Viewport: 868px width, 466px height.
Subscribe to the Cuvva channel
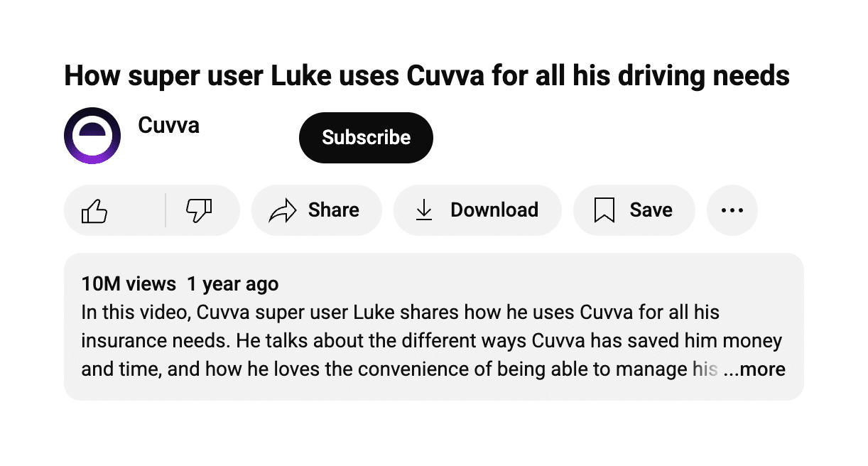coord(366,137)
